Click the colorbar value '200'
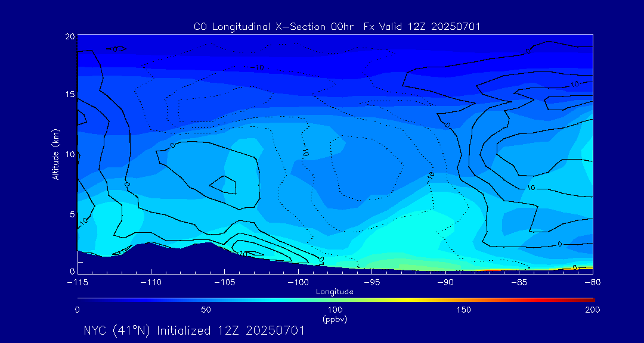The height and width of the screenshot is (343, 644). [593, 310]
